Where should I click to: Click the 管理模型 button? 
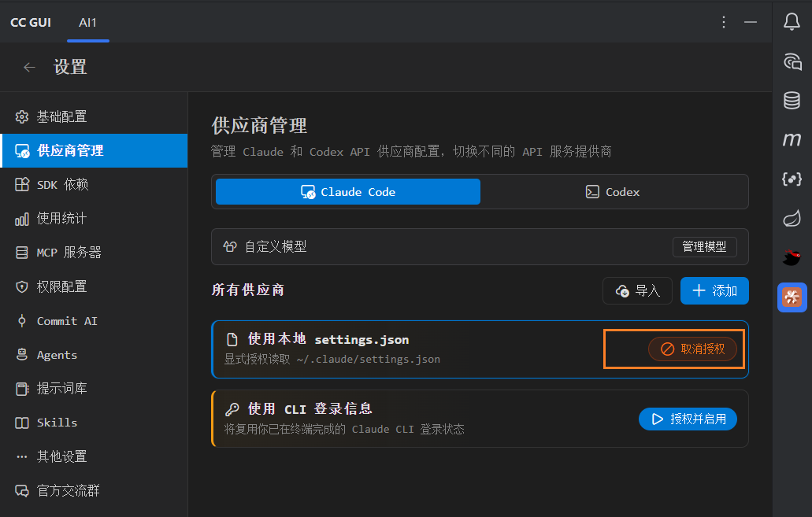[x=705, y=246]
